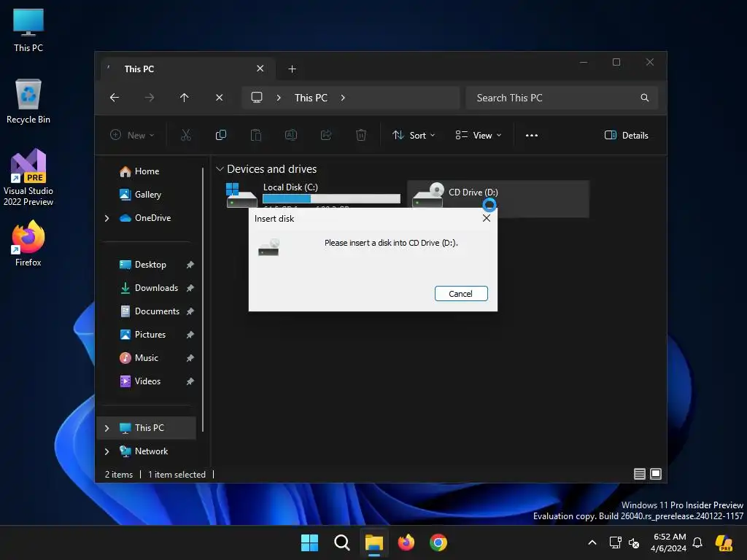Click the pin icon next to Downloads
Viewport: 747px width, 560px height.
190,288
